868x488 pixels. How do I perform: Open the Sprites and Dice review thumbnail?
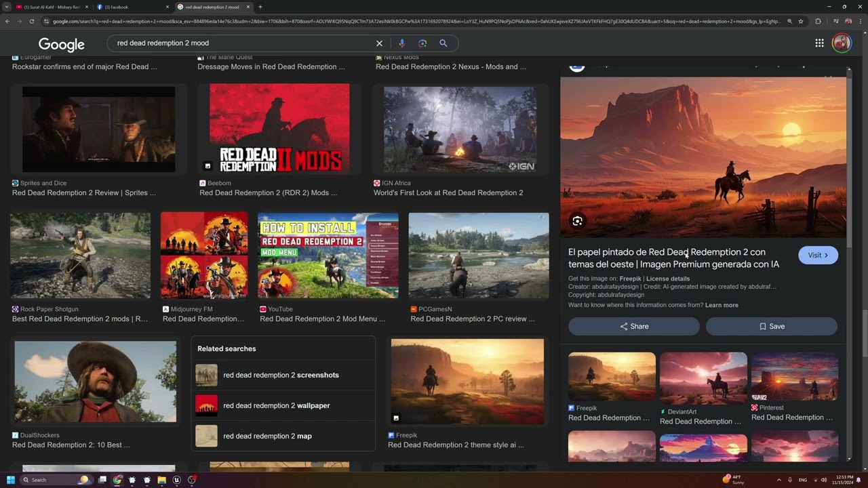pos(99,129)
